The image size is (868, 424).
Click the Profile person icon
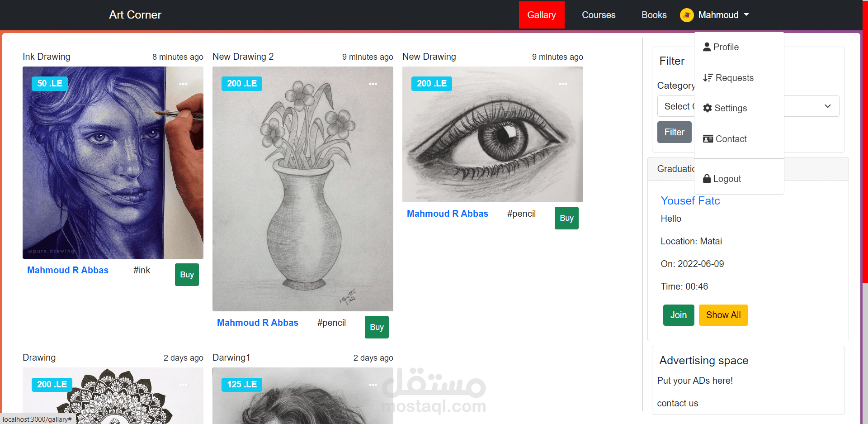pos(707,47)
